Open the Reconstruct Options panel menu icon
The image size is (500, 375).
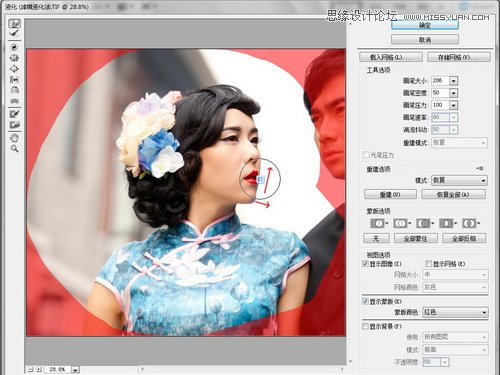pyautogui.click(x=480, y=169)
